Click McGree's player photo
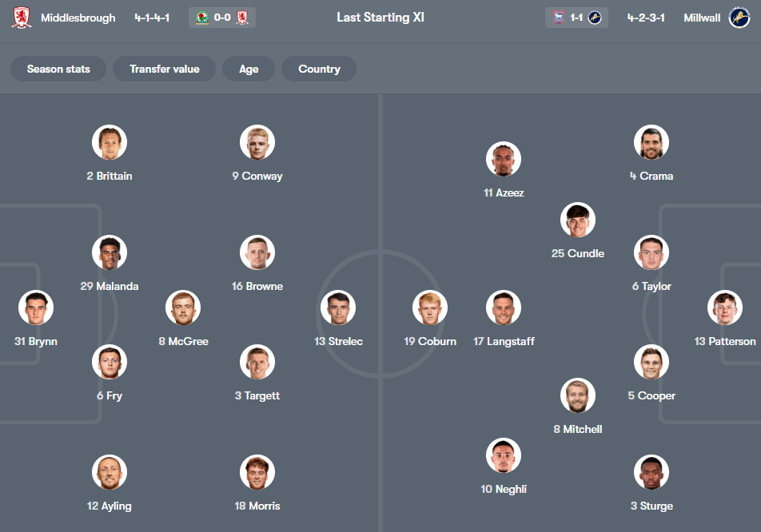 pos(183,308)
